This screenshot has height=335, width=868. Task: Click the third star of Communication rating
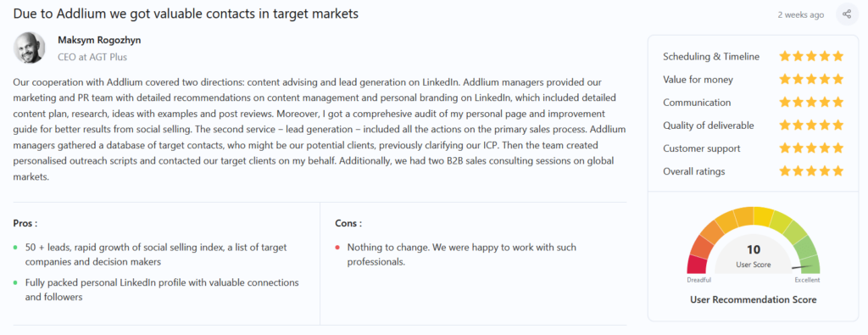coord(811,103)
